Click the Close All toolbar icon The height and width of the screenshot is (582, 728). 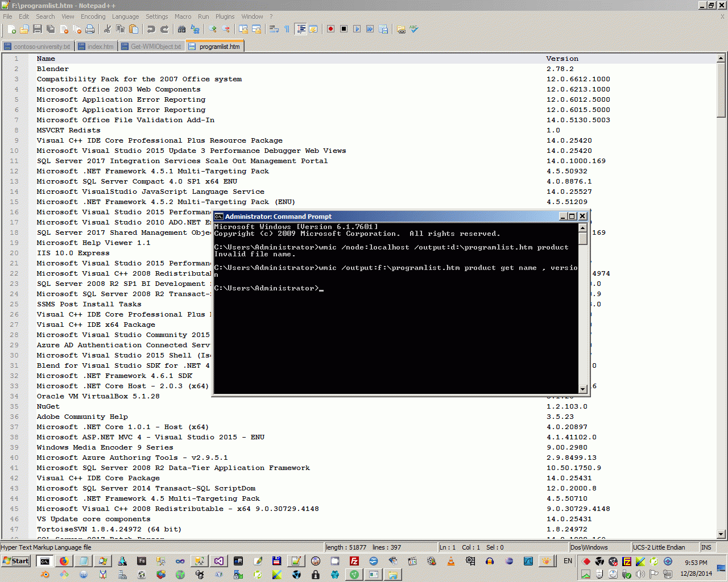pyautogui.click(x=77, y=29)
